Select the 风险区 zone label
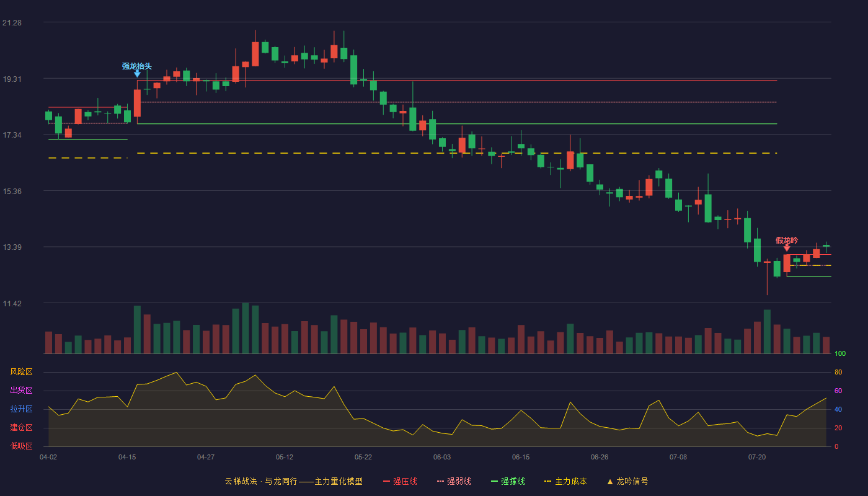 click(21, 372)
